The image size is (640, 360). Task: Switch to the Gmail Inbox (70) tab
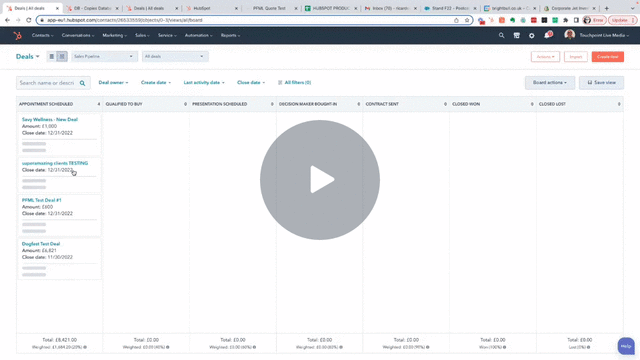click(x=391, y=8)
